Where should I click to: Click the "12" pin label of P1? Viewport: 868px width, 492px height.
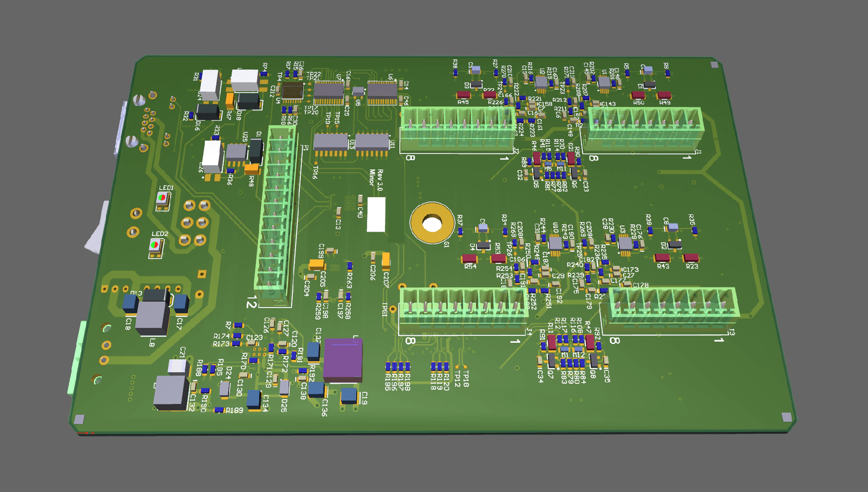[x=251, y=302]
